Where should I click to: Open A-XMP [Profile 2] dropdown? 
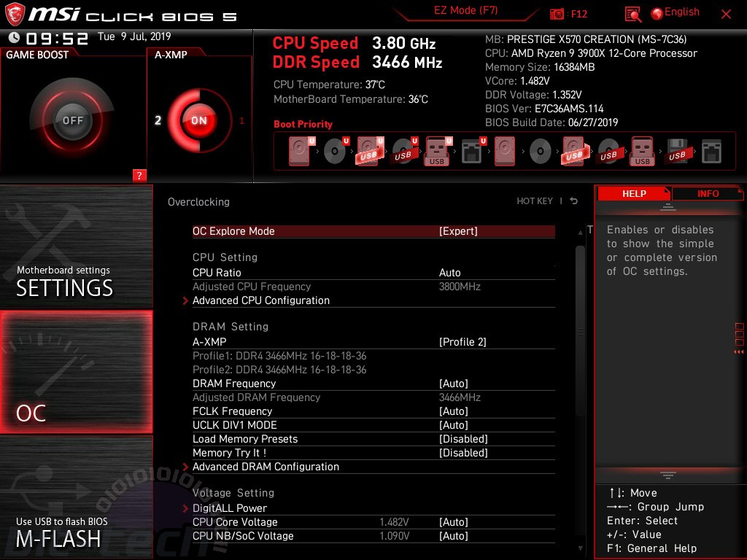point(462,342)
